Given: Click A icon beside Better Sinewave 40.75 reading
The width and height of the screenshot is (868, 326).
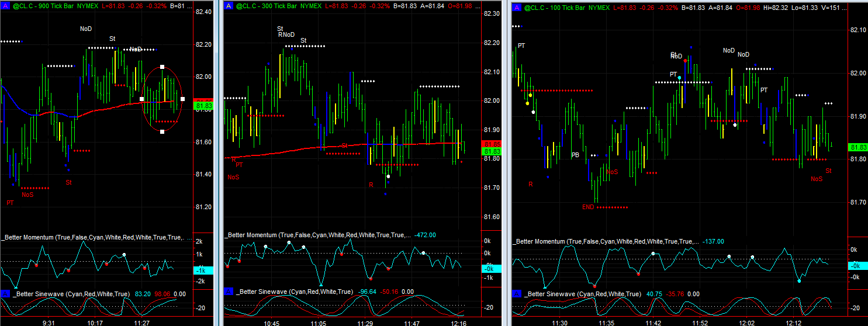Looking at the screenshot, I should click(x=517, y=294).
